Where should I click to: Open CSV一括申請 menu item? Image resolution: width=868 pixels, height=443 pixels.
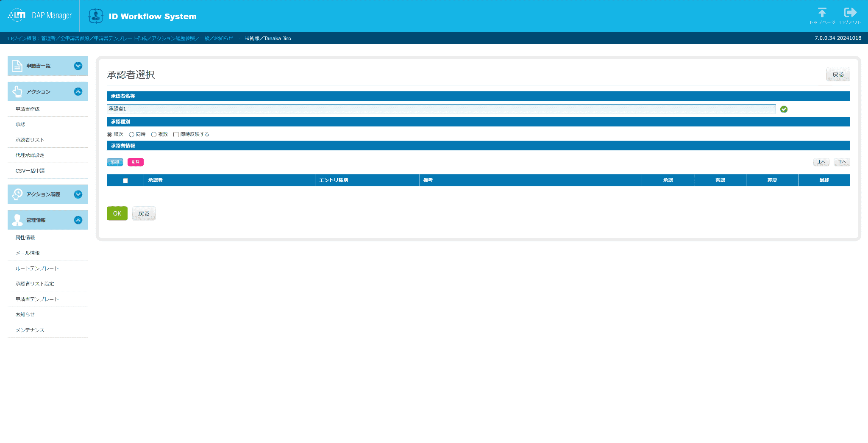pyautogui.click(x=47, y=171)
